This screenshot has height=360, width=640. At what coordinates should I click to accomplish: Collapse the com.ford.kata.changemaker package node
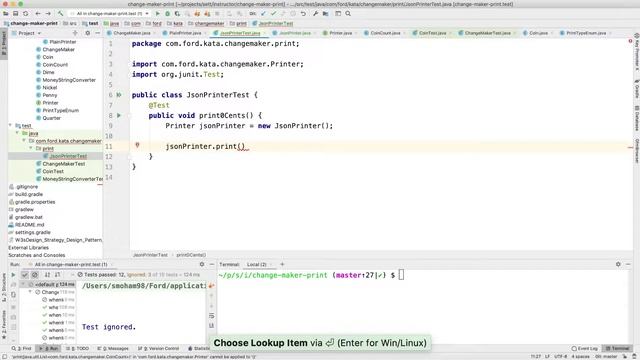24,141
